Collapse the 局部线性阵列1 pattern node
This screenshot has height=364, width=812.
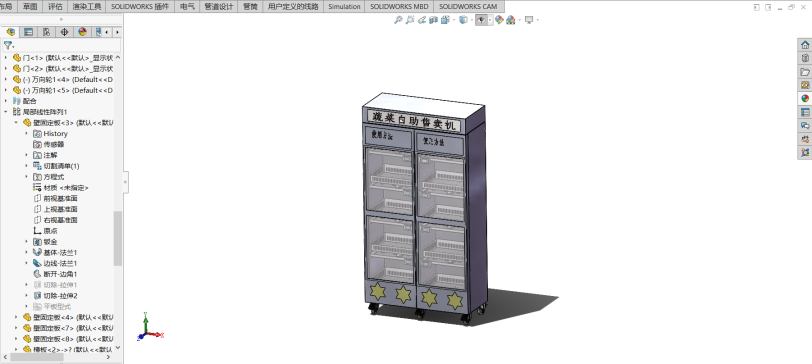point(6,112)
